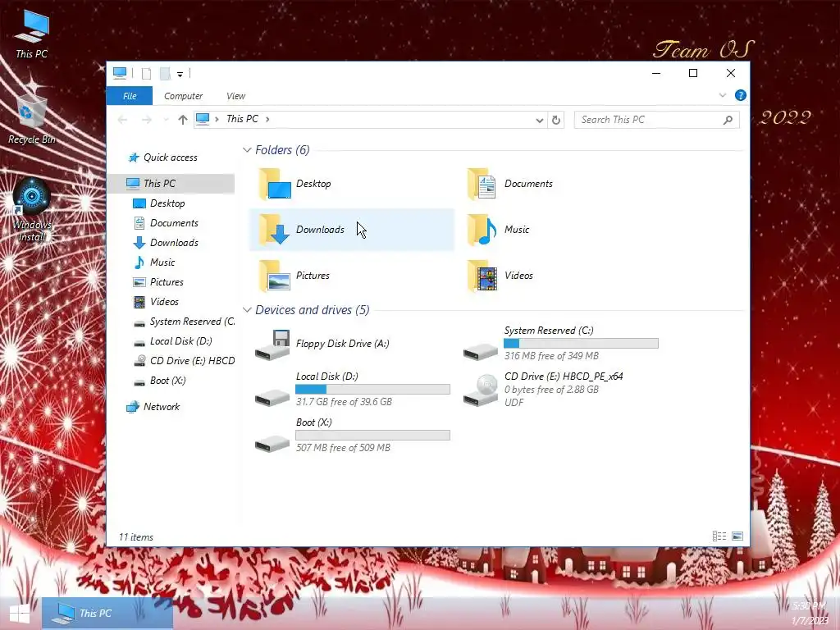Go forward with the Forward arrow
Viewport: 840px width, 630px height.
tap(146, 120)
